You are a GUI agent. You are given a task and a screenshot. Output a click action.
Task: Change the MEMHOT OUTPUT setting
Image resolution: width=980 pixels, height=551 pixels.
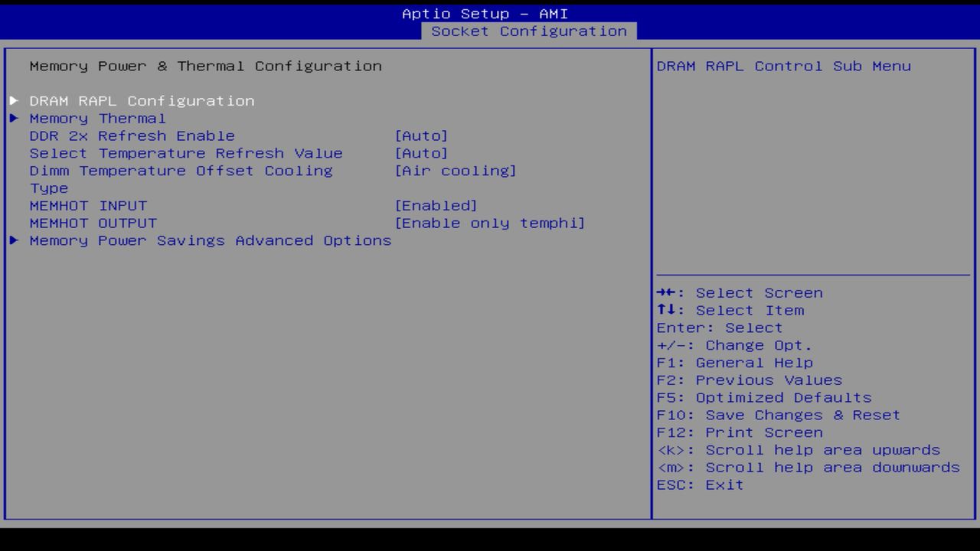(x=490, y=223)
